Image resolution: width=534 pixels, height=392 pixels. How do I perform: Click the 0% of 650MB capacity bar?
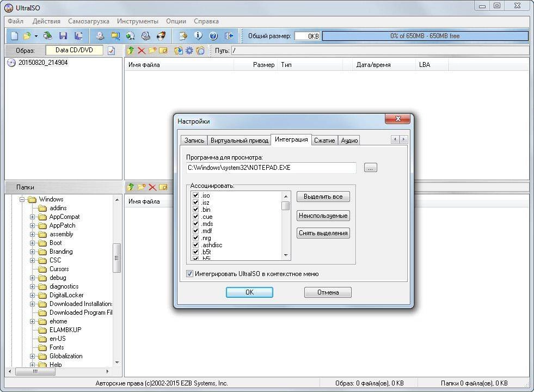point(425,36)
